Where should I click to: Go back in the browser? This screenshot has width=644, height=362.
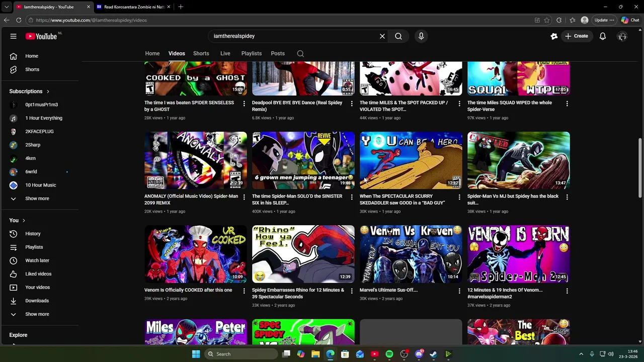tap(7, 20)
